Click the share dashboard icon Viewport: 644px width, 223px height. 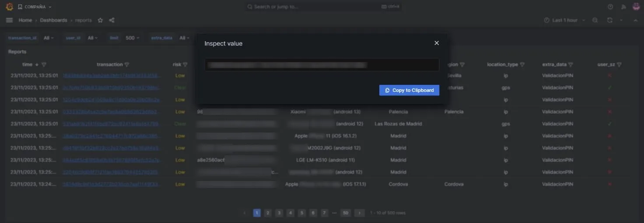(112, 20)
